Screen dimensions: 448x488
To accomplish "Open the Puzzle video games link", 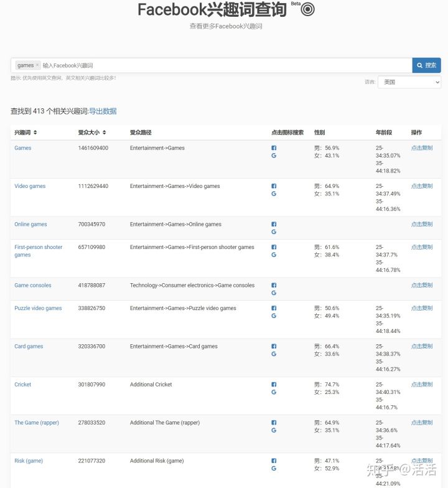I will click(x=38, y=308).
